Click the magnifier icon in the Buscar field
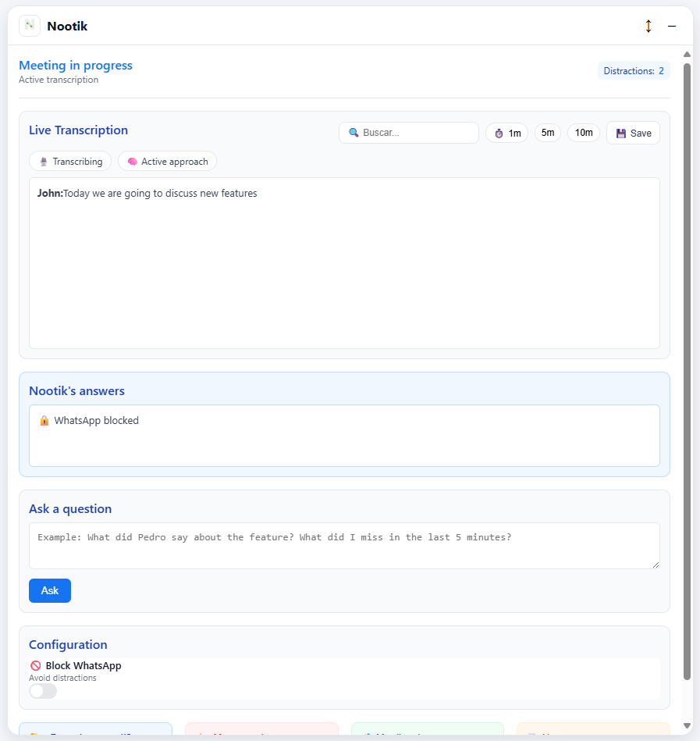Viewport: 700px width, 741px height. pyautogui.click(x=353, y=133)
